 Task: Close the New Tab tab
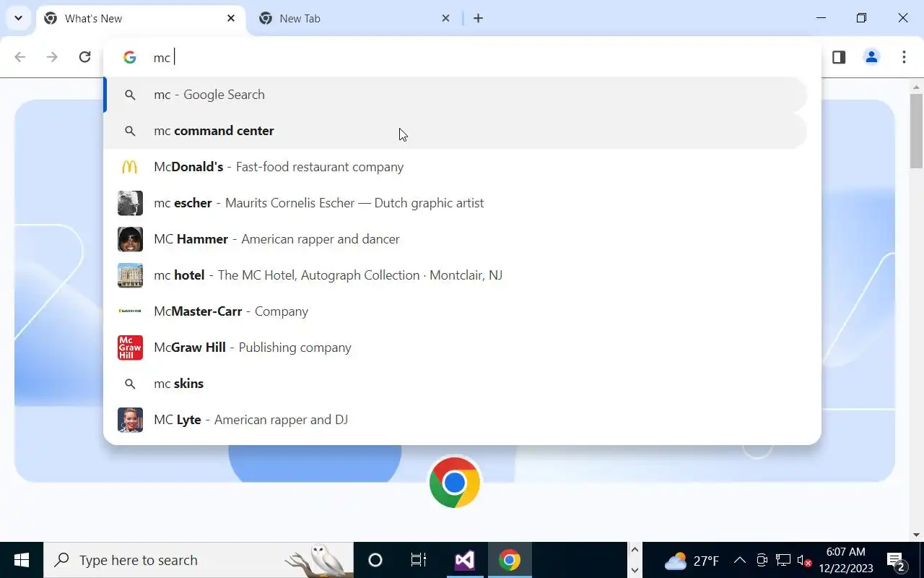coord(445,18)
